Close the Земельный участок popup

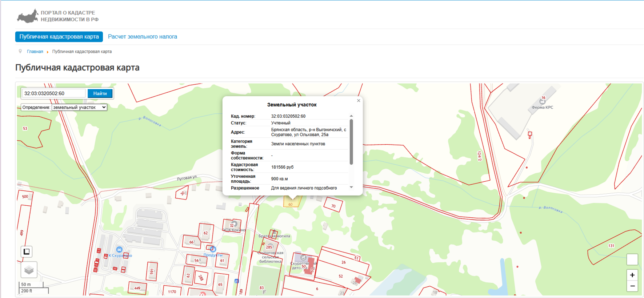(x=359, y=101)
